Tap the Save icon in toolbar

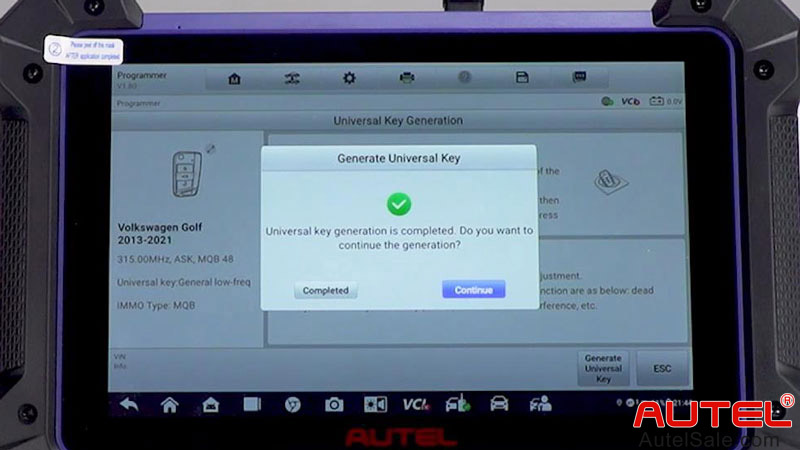tap(522, 77)
